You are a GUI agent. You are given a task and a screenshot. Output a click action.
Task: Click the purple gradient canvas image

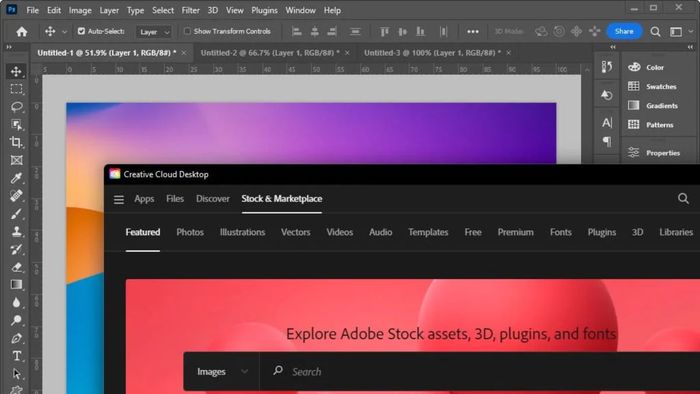pos(311,133)
